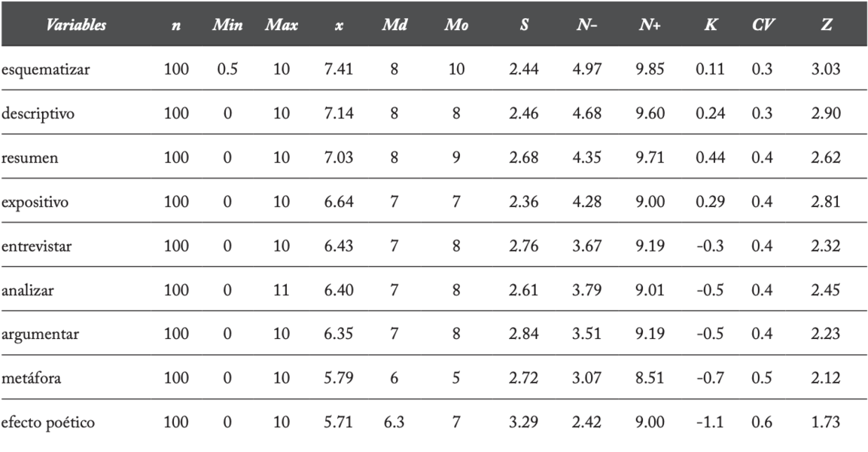Click the 'Min' column header

click(x=227, y=26)
